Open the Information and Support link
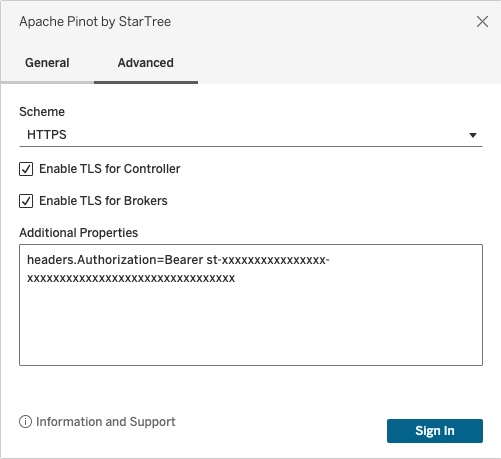 [106, 422]
